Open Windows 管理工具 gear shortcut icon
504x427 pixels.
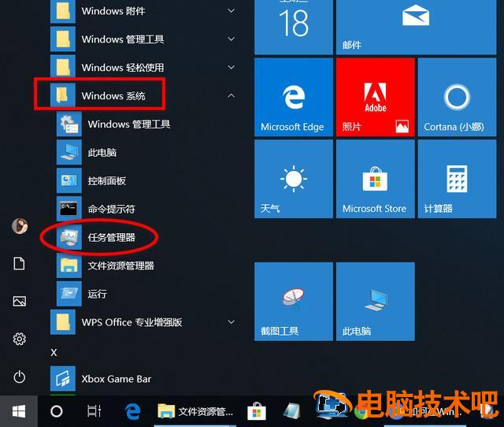point(69,124)
